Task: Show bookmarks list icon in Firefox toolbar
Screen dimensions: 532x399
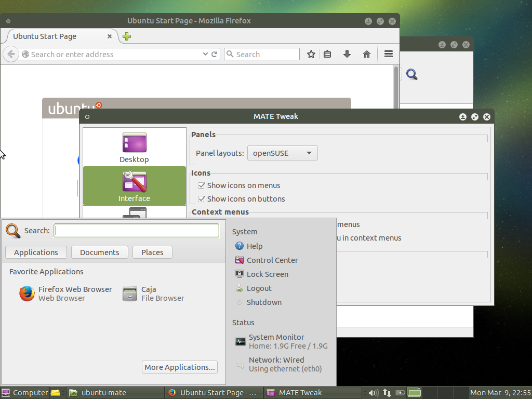Action: (327, 54)
